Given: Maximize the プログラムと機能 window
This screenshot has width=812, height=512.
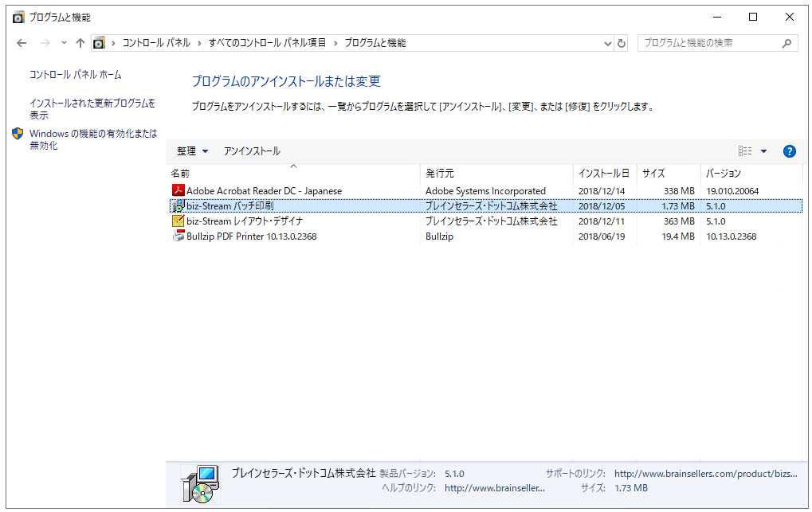Looking at the screenshot, I should (x=753, y=17).
